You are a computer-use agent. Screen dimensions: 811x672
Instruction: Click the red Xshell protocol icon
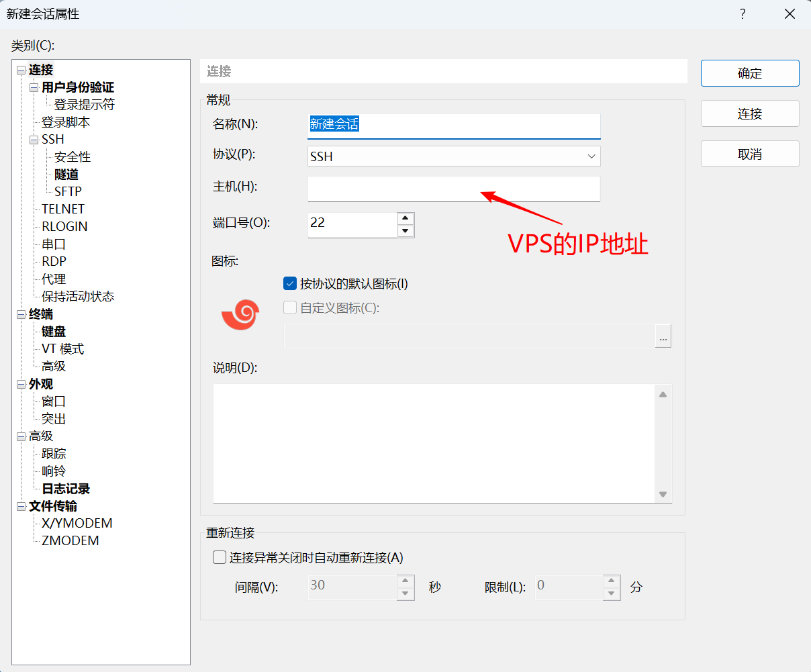point(240,315)
